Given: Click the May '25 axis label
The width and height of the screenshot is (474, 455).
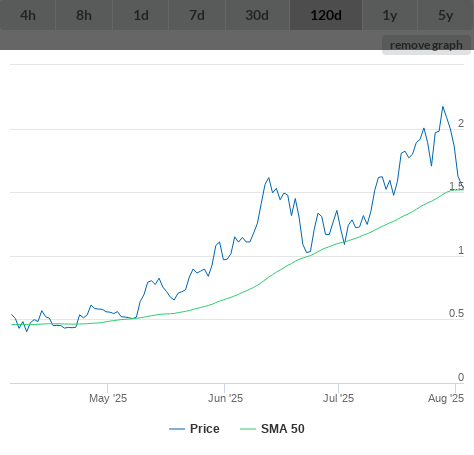Looking at the screenshot, I should [x=108, y=398].
